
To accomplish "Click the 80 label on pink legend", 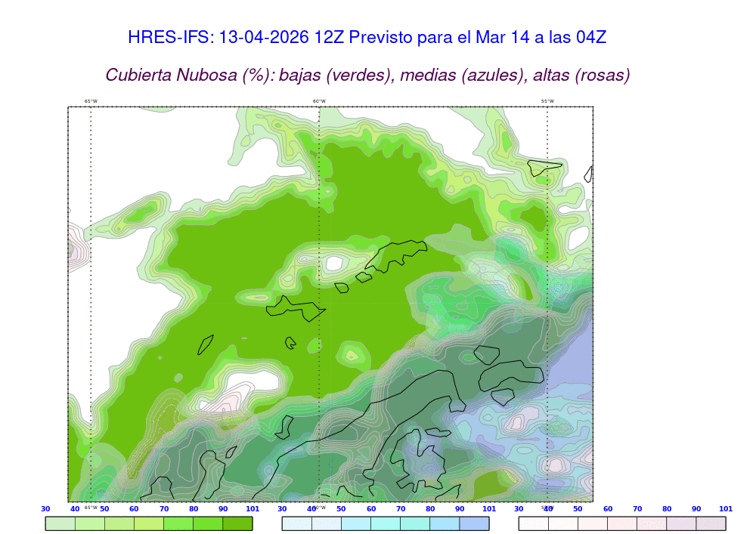I will point(668,509).
